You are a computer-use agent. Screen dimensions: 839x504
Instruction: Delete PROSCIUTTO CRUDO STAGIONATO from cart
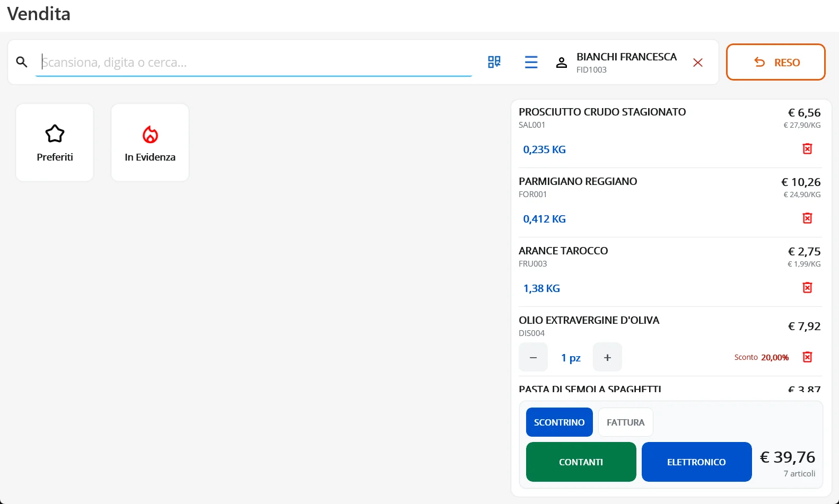[807, 149]
